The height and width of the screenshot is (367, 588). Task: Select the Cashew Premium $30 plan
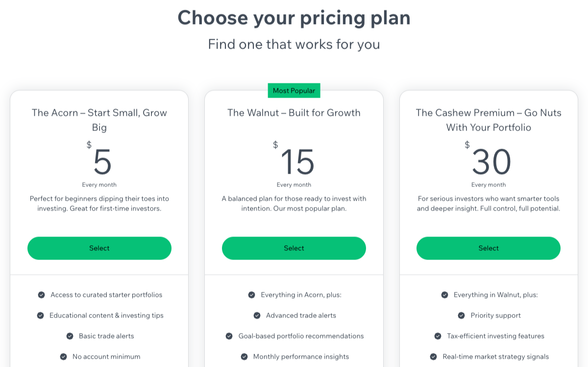[x=489, y=248]
